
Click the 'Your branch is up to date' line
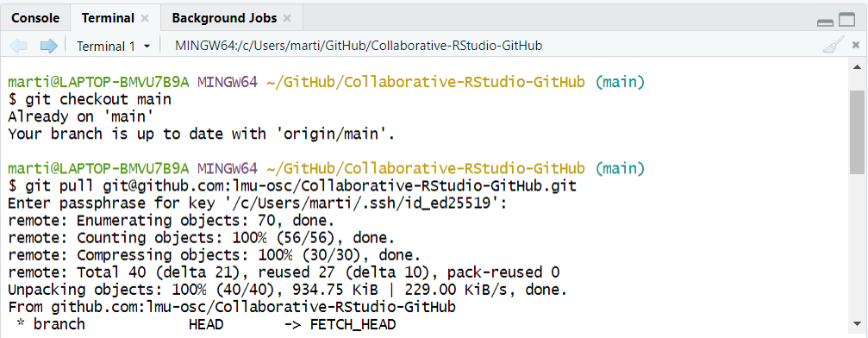coord(202,135)
